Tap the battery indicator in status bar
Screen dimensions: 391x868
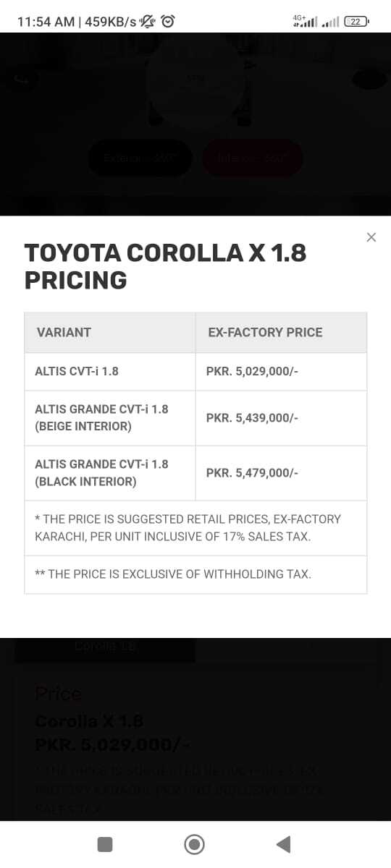pyautogui.click(x=357, y=22)
